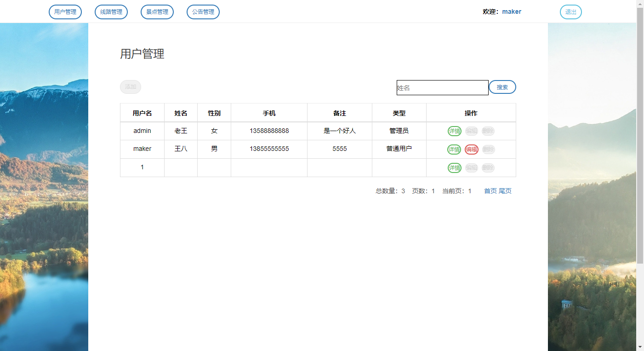Viewport: 644px width, 351px height.
Task: Select the name cell 老王
Action: pos(181,131)
